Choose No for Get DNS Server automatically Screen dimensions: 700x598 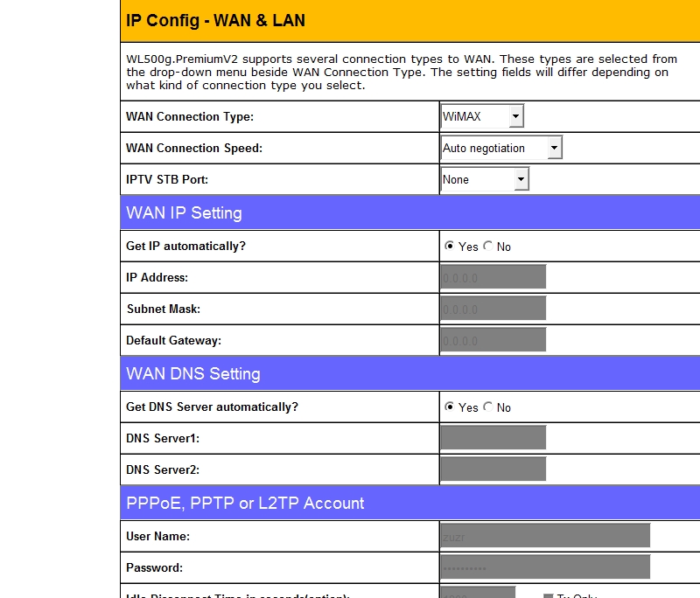click(488, 407)
